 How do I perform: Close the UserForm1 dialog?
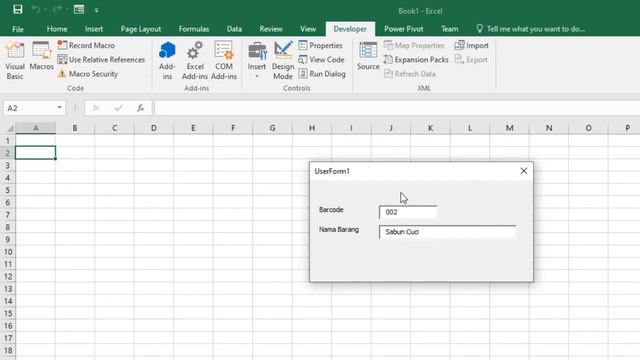click(524, 171)
